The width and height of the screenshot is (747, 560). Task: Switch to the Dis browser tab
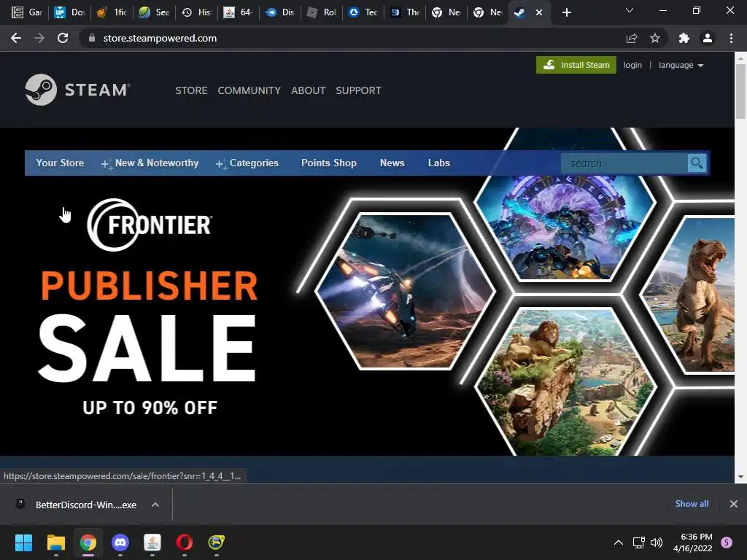click(280, 12)
